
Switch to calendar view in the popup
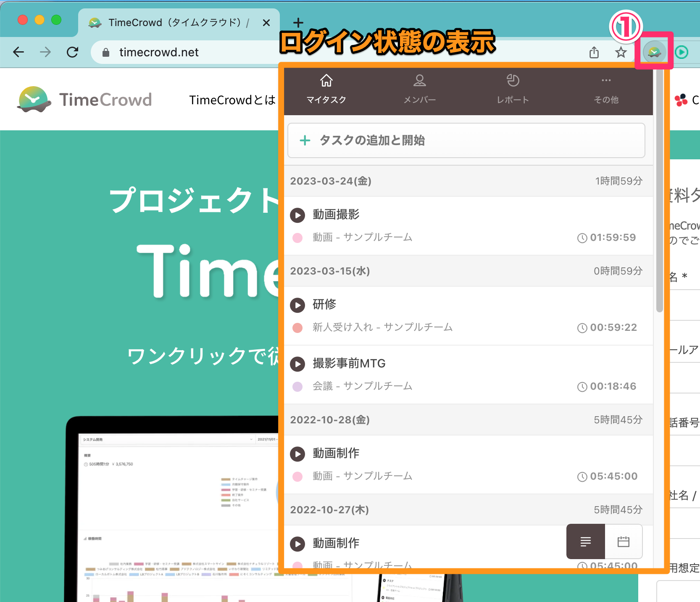pos(624,542)
